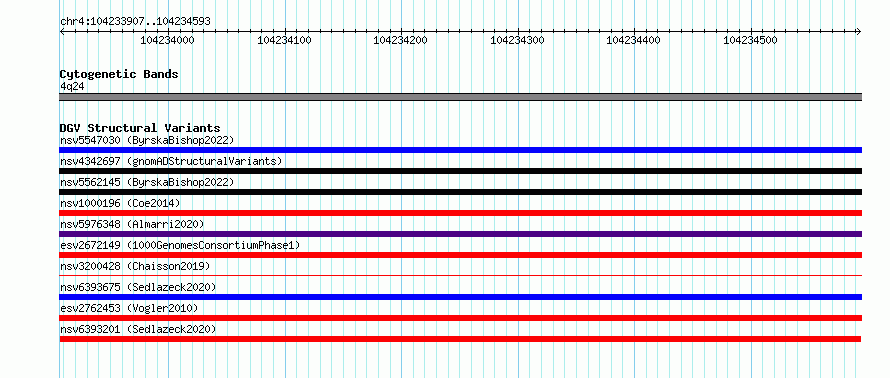Click the nsv1000196 (Coe2014) label
The width and height of the screenshot is (890, 378).
pyautogui.click(x=120, y=203)
